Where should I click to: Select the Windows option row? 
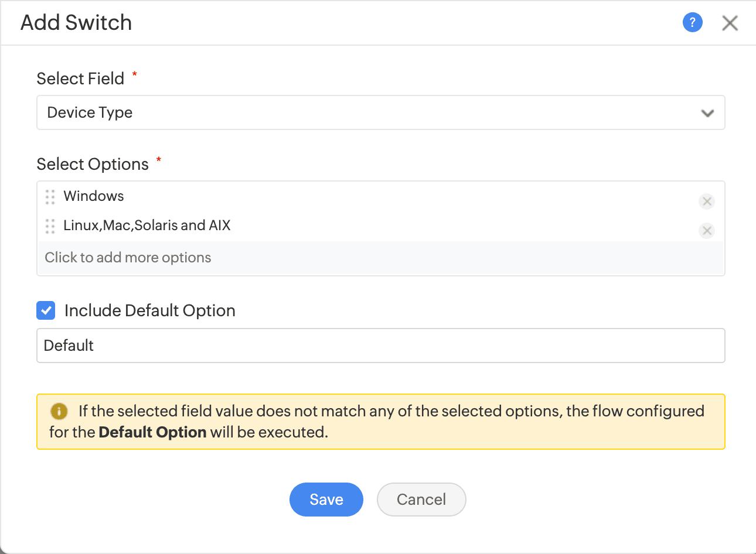point(381,197)
